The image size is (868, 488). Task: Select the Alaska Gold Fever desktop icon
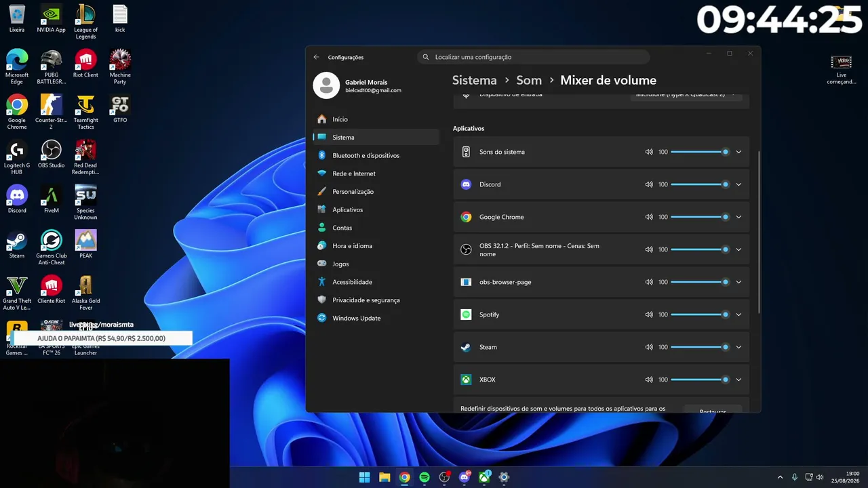coord(85,293)
